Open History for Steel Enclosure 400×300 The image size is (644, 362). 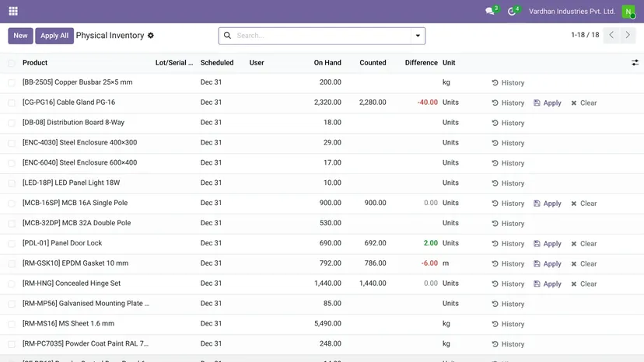pyautogui.click(x=508, y=143)
